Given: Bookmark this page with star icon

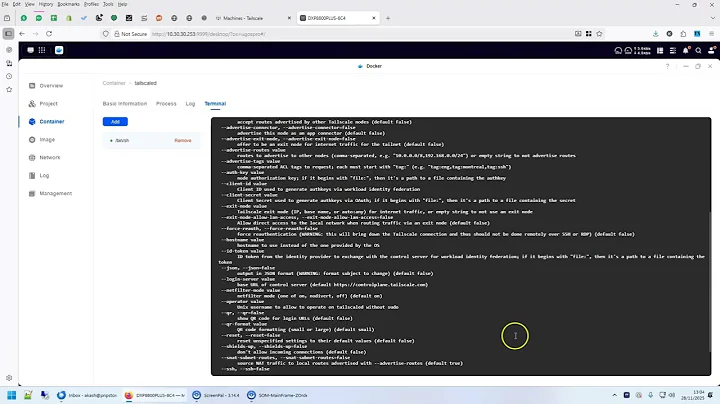Looking at the screenshot, I should click(599, 34).
